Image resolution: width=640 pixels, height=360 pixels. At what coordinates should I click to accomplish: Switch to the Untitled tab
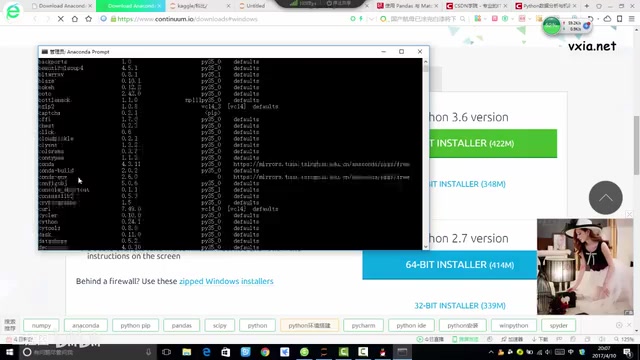pyautogui.click(x=252, y=6)
